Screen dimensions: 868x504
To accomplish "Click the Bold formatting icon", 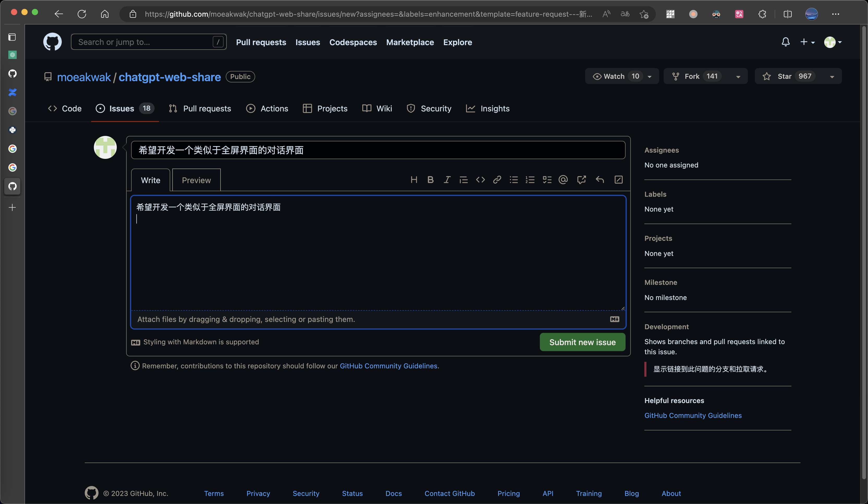I will 431,179.
